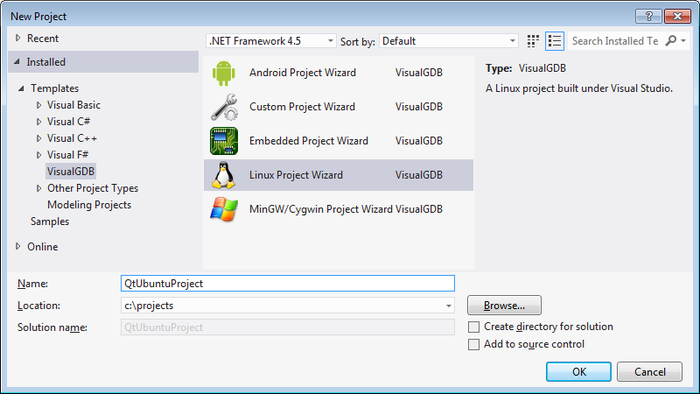Screen dimensions: 700x394
Task: Close the New Project dialog
Action: [x=677, y=17]
